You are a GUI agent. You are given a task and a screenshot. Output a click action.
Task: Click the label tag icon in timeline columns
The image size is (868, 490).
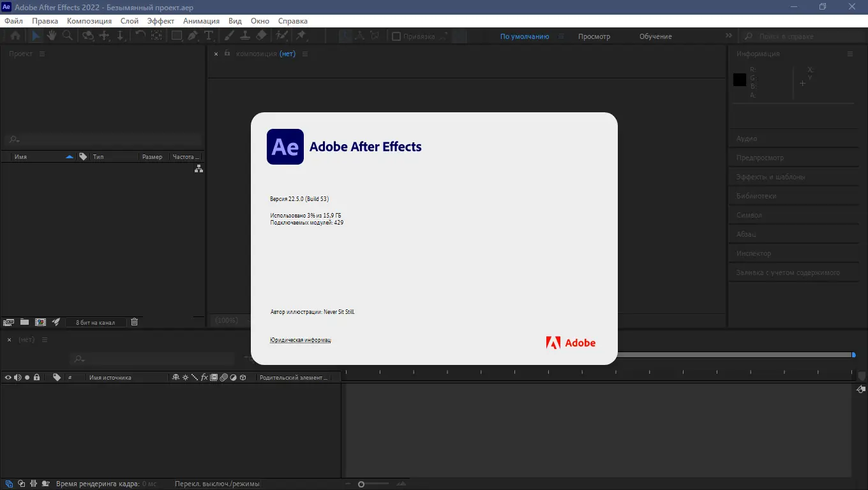coord(57,377)
